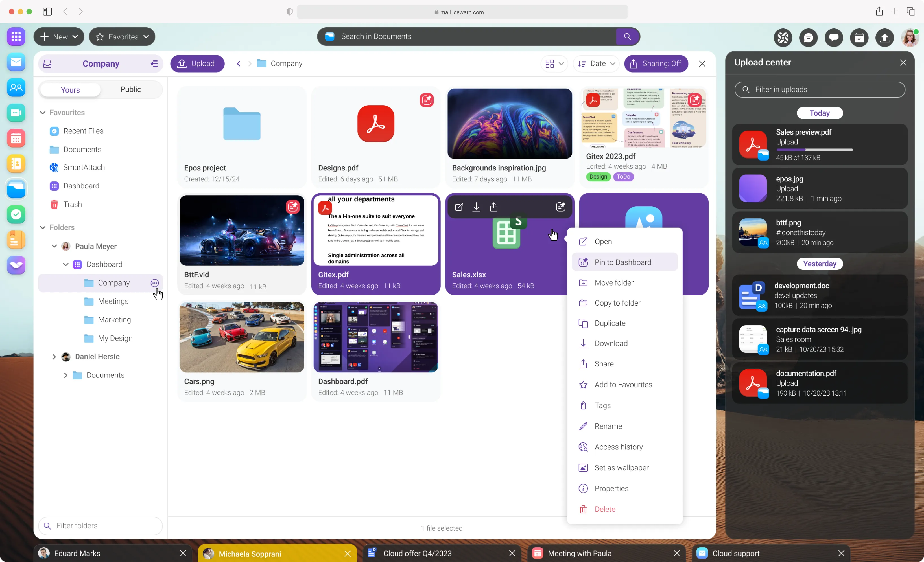Viewport: 924px width, 562px height.
Task: Choose Pin to Dashboard from context menu
Action: [622, 262]
